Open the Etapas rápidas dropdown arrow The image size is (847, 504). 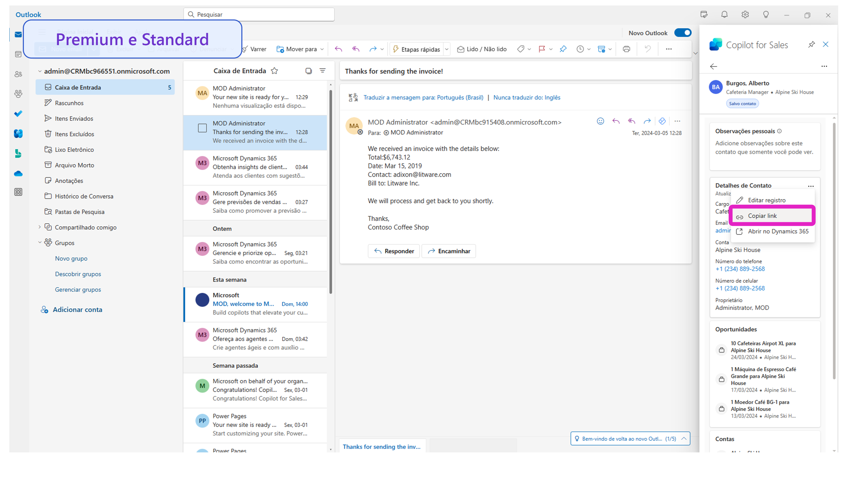tap(447, 49)
